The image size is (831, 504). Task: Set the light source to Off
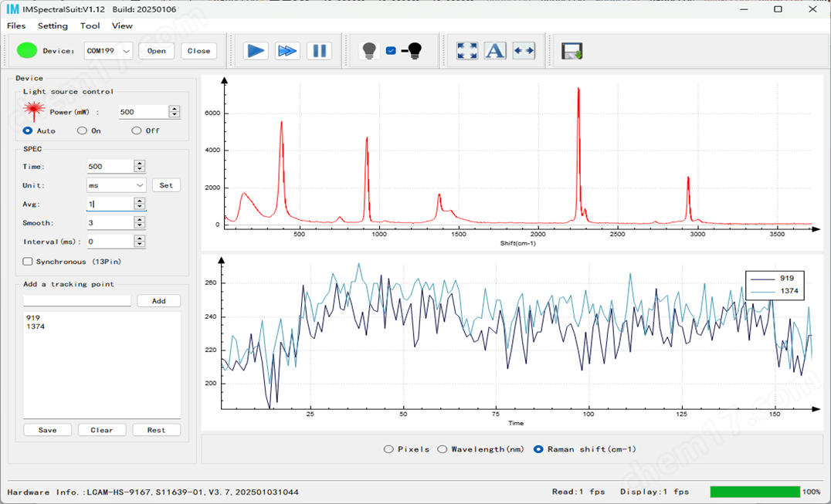pyautogui.click(x=137, y=130)
